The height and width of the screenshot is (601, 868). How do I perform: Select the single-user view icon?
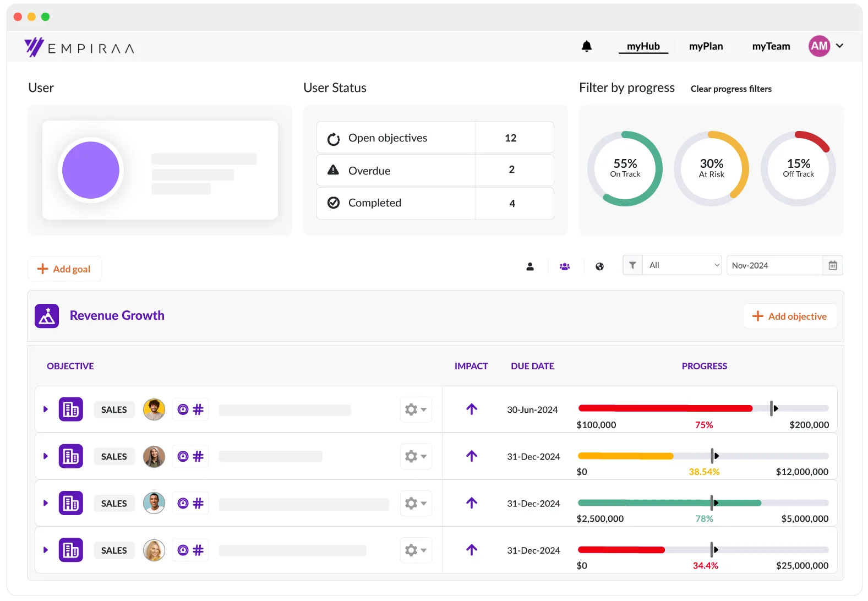(x=530, y=266)
